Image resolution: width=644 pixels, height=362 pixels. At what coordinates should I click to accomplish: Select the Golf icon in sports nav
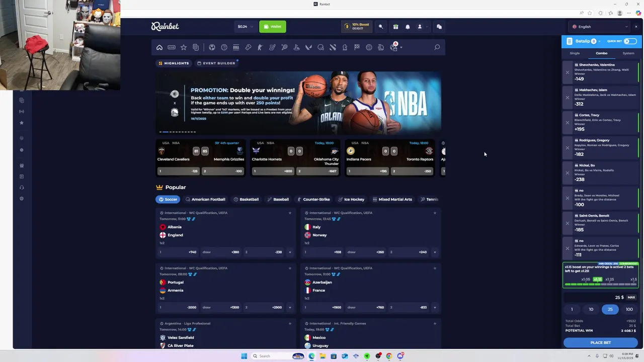click(296, 47)
